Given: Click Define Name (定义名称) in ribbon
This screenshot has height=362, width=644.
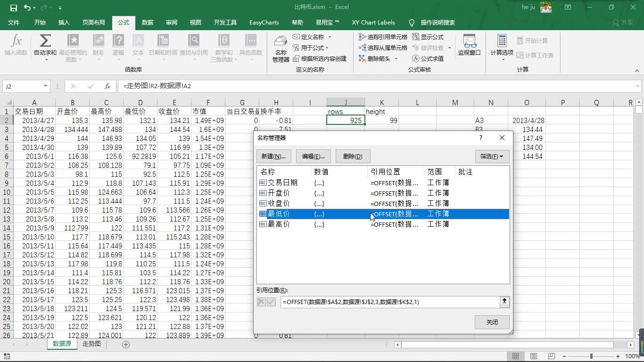Looking at the screenshot, I should tap(312, 37).
